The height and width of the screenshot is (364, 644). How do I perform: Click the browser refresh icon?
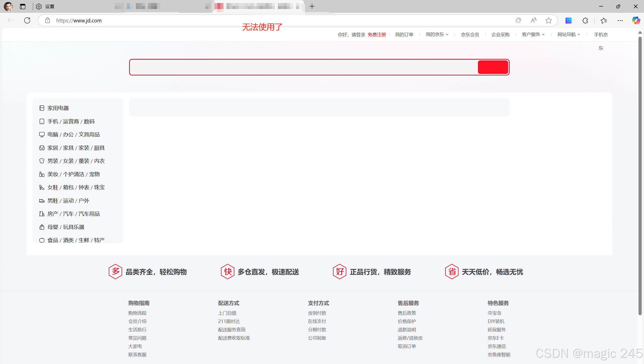click(x=27, y=20)
